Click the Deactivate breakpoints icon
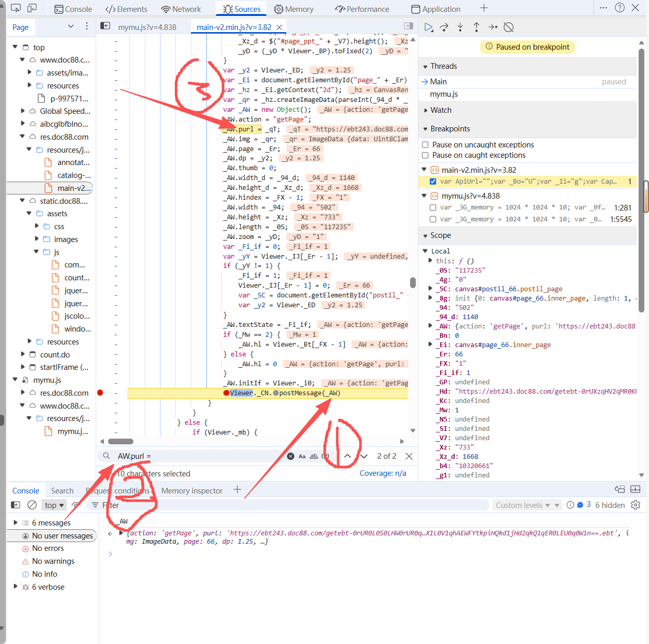This screenshot has width=649, height=644. click(x=509, y=27)
